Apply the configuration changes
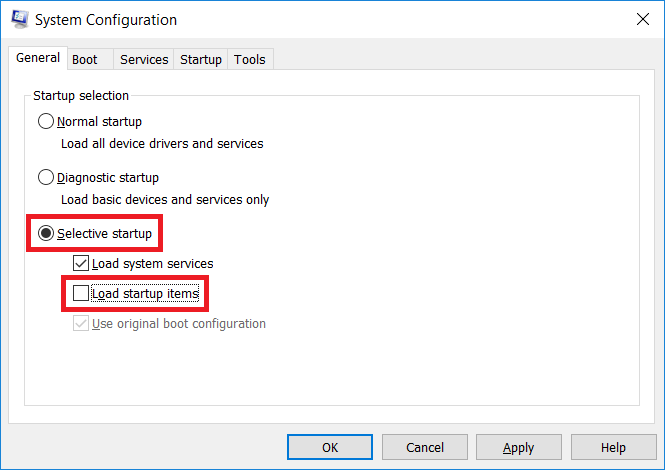Screen dimensions: 665x470 pos(519,447)
